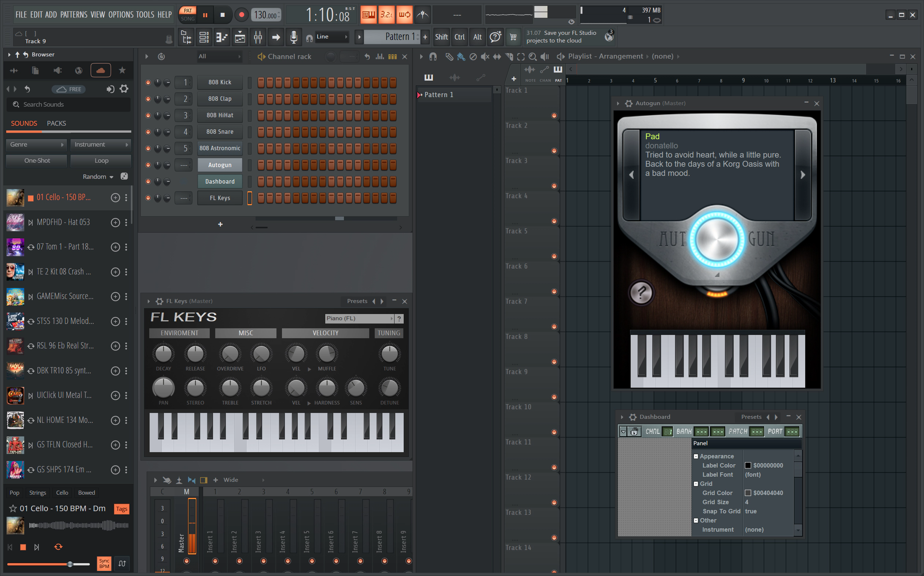
Task: Open the Instrument filter dropdown
Action: (100, 144)
